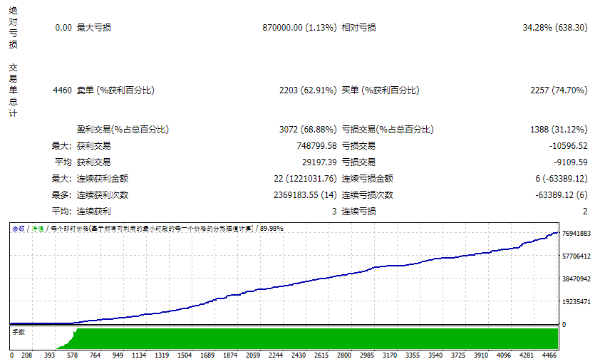
Task: Click the '连续亏损金额' label
Action: [x=367, y=179]
